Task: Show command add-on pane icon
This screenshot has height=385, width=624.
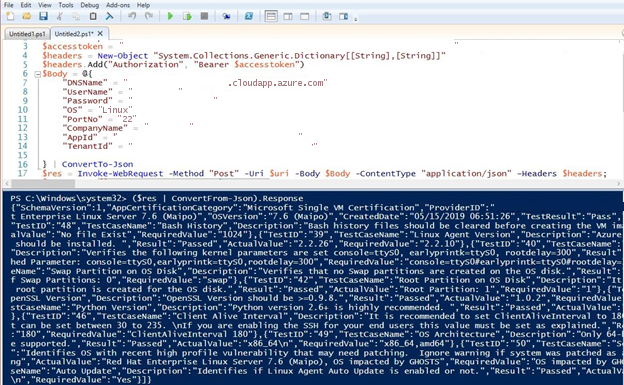Action: click(343, 16)
